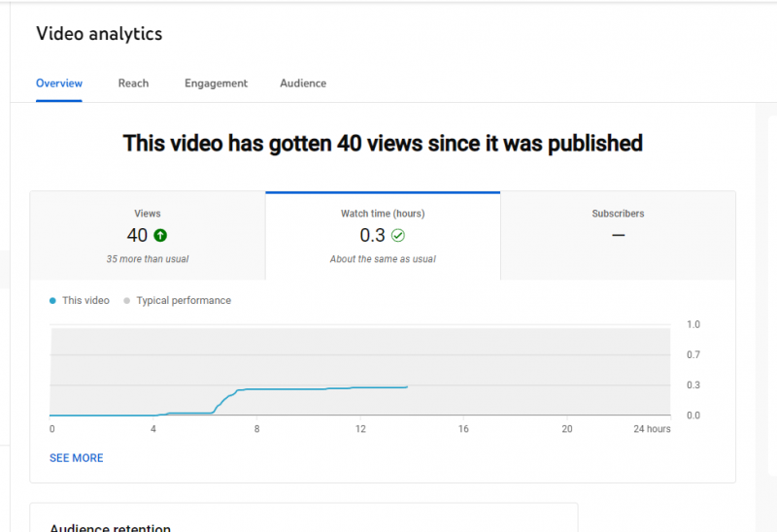Click the green checkmark icon next to 0.3
Viewport: 777px width, 532px height.
[398, 235]
